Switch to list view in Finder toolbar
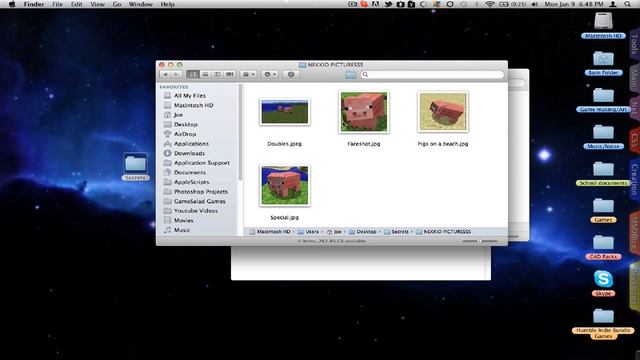The image size is (640, 360). pyautogui.click(x=205, y=74)
